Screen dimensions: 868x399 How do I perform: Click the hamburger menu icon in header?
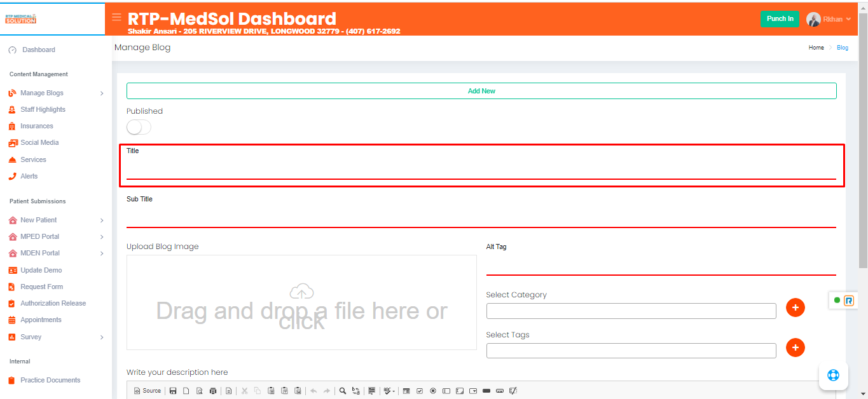point(116,17)
